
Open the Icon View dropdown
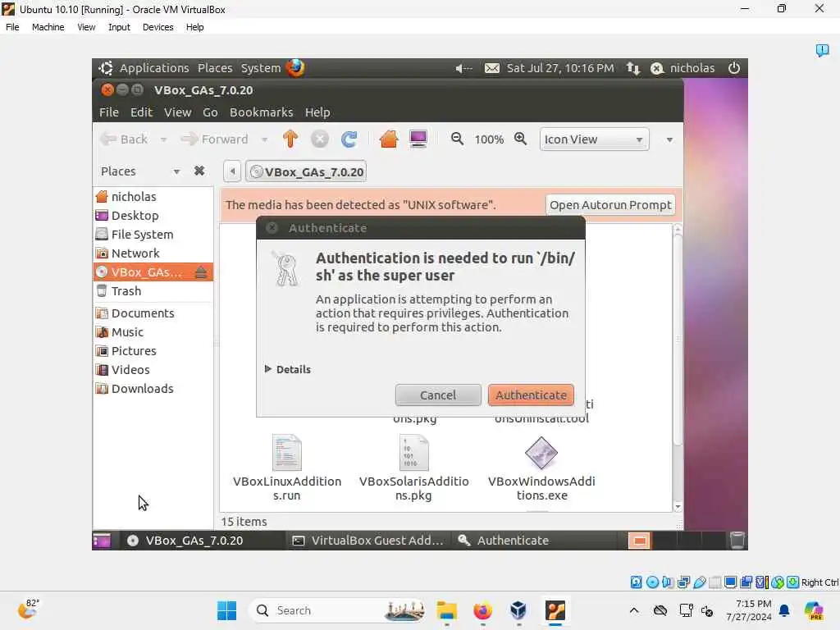(594, 139)
